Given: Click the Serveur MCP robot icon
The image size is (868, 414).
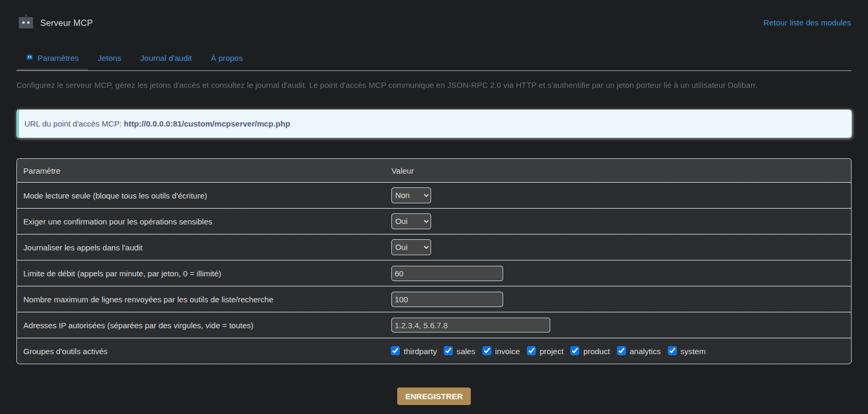Looking at the screenshot, I should pyautogui.click(x=26, y=22).
